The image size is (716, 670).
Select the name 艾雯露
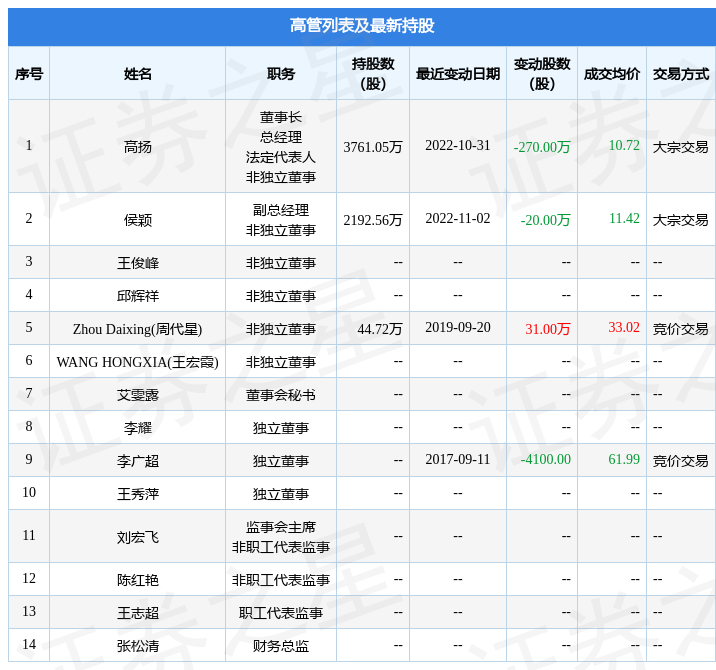click(x=137, y=395)
